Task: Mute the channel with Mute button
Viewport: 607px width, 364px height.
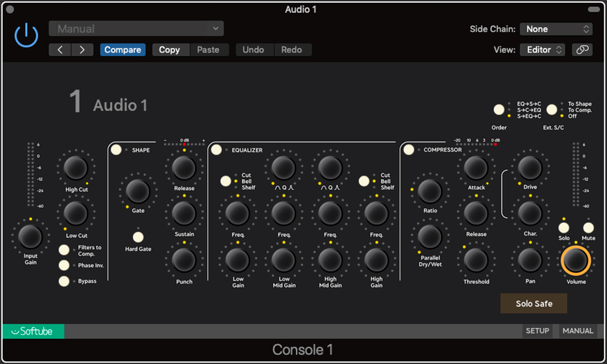Action: point(589,227)
